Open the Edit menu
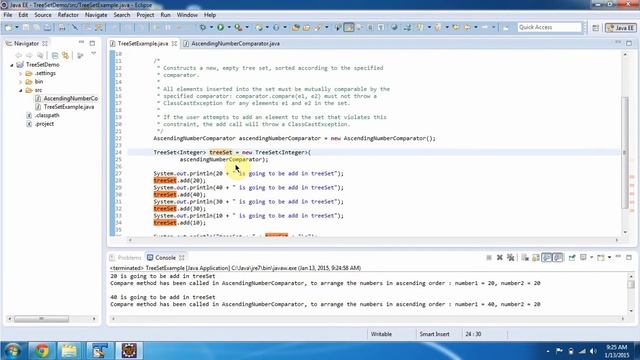 (x=23, y=15)
